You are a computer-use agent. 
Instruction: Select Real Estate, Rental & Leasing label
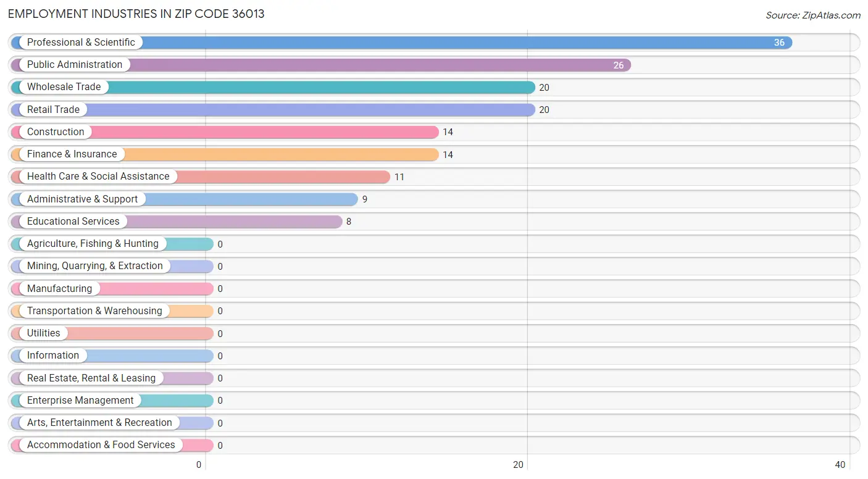[x=91, y=378]
